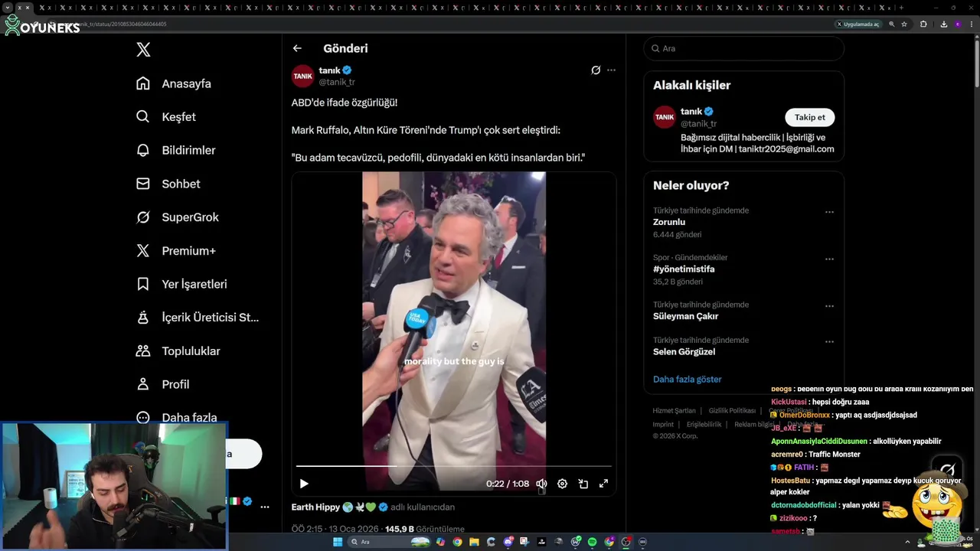Go to Anasayfa in the sidebar

(x=174, y=83)
